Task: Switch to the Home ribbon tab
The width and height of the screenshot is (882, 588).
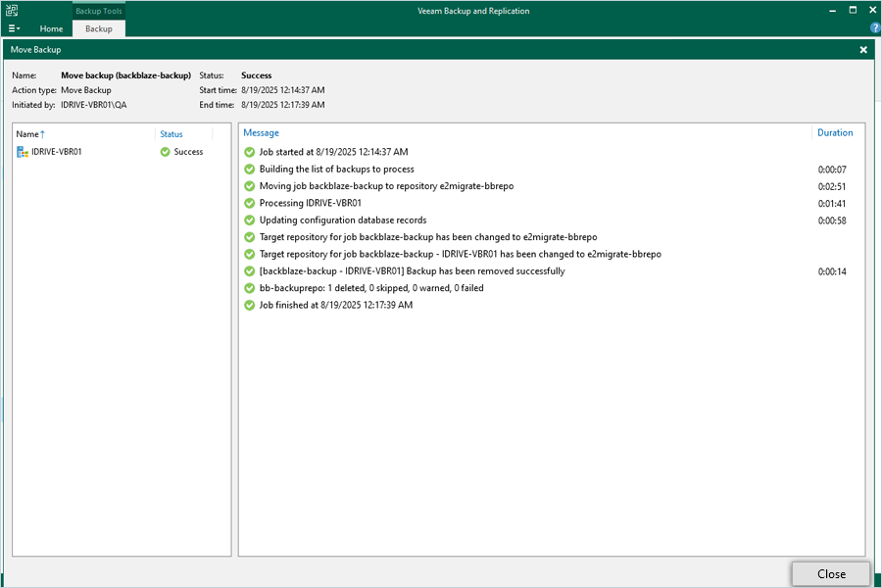Action: click(x=51, y=28)
